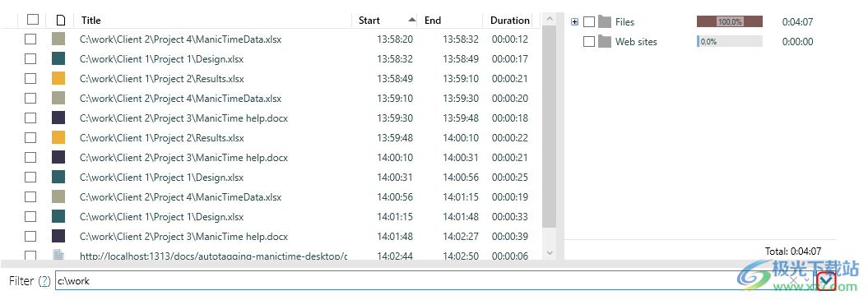This screenshot has width=868, height=300.
Task: Check the row starting at 14:01:48
Action: pos(30,237)
